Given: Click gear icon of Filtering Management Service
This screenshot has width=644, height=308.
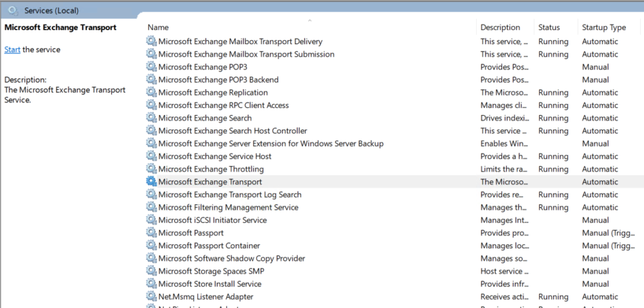Looking at the screenshot, I should coord(151,207).
